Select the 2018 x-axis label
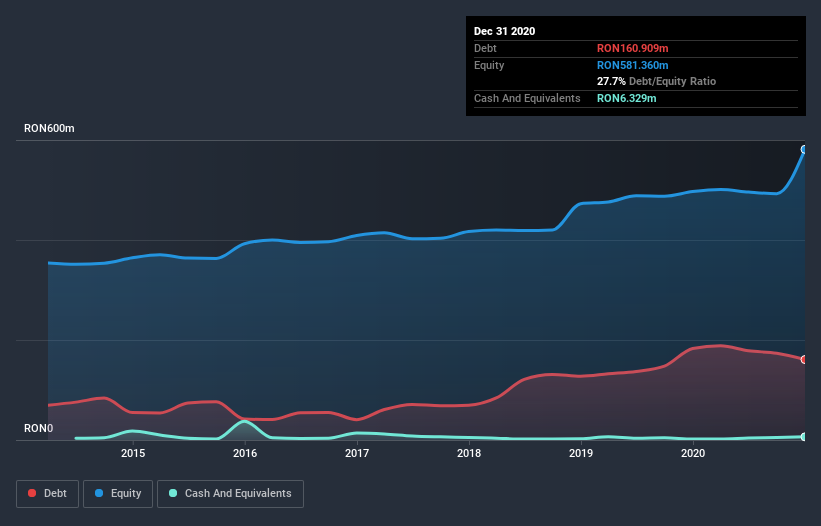Screen dimensions: 821x526 [x=469, y=453]
